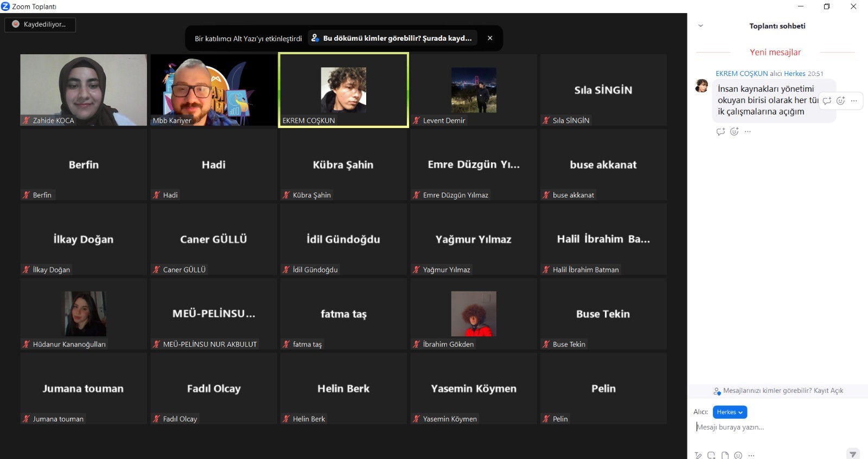
Task: Send the chat message with the arrow button
Action: click(853, 454)
